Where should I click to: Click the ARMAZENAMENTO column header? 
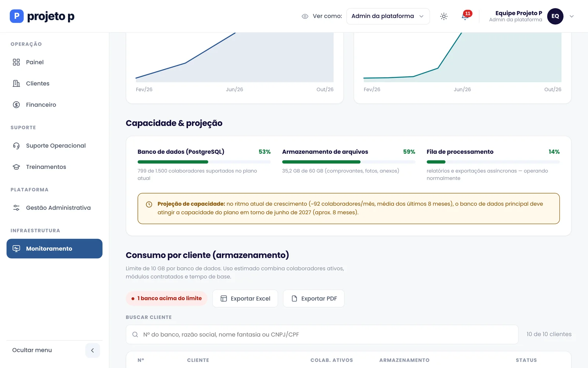404,360
